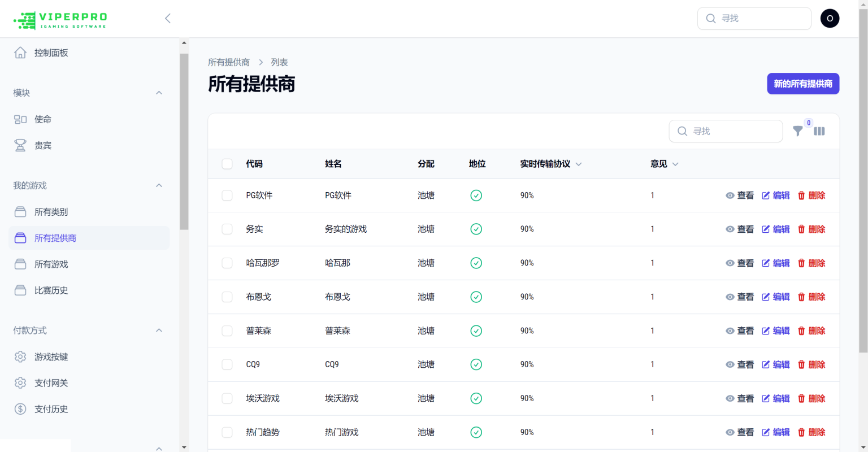Click the ViperPro logo

(60, 20)
